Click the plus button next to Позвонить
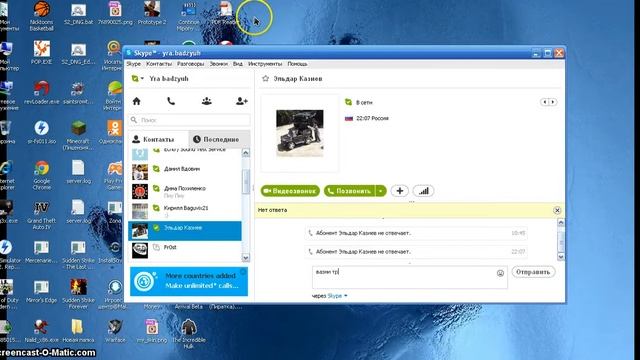The height and width of the screenshot is (360, 640). [400, 191]
